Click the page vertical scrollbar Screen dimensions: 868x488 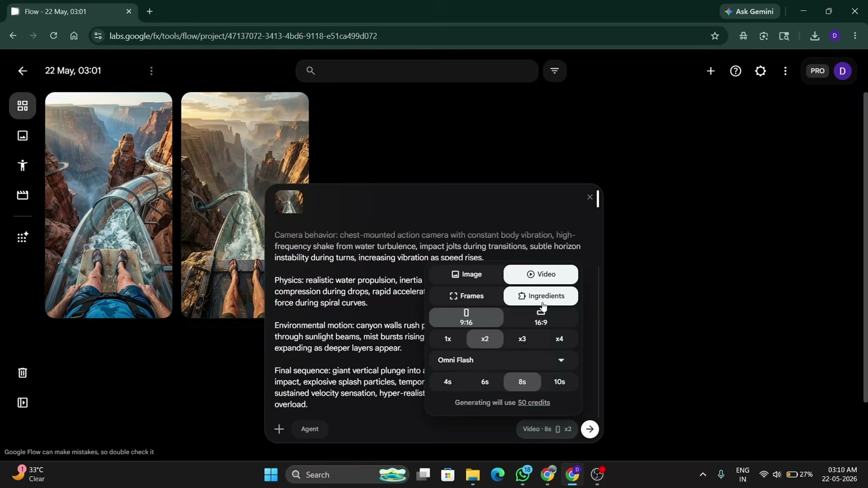865,247
